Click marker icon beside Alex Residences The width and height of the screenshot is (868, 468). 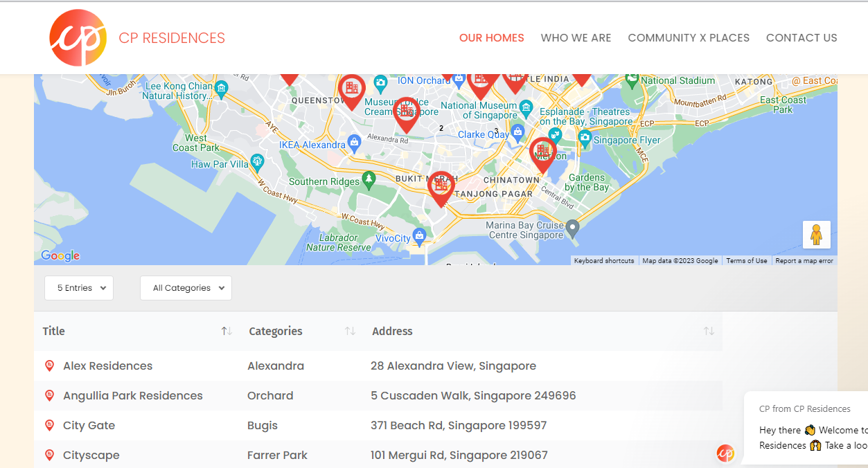tap(49, 366)
